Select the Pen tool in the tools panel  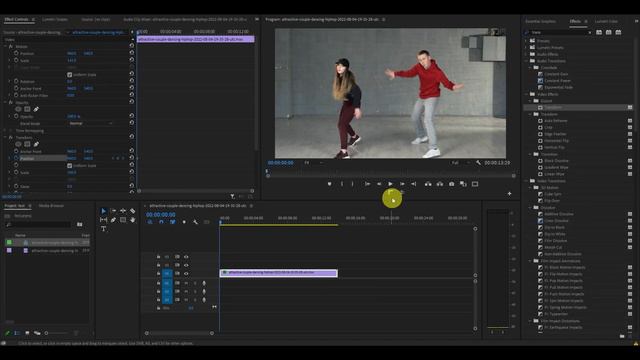[x=113, y=220]
